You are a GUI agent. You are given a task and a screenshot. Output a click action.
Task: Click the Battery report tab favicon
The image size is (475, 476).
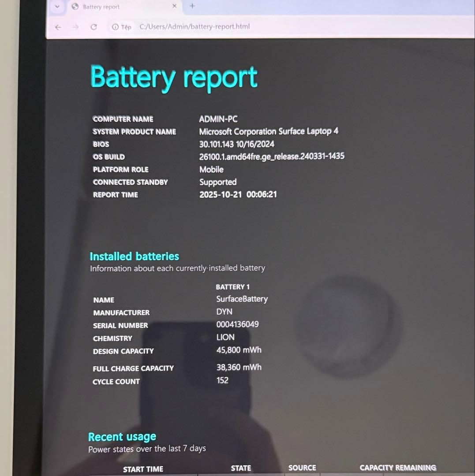(x=75, y=7)
